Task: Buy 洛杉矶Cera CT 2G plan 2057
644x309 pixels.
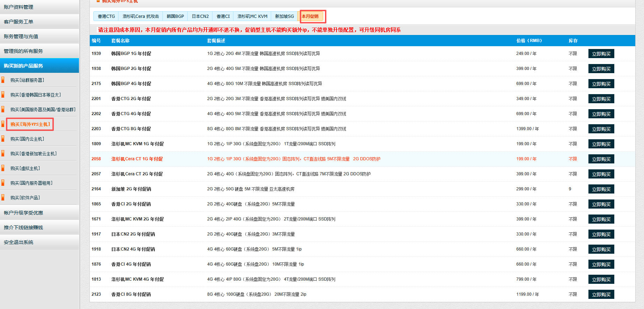Action: click(601, 174)
